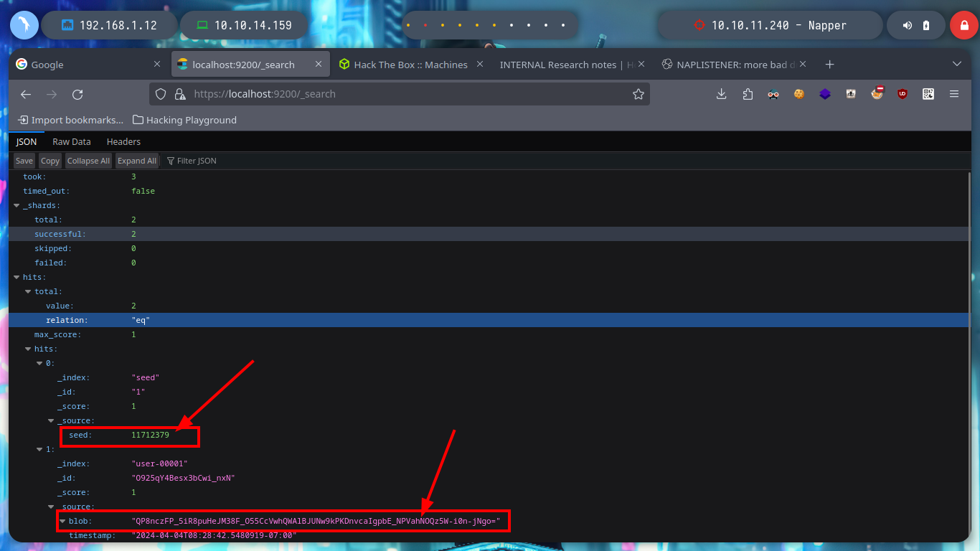Click the QR code extension icon

pyautogui.click(x=928, y=94)
